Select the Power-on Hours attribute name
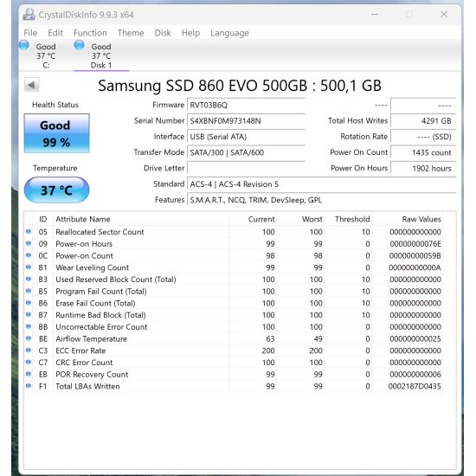 coord(84,244)
